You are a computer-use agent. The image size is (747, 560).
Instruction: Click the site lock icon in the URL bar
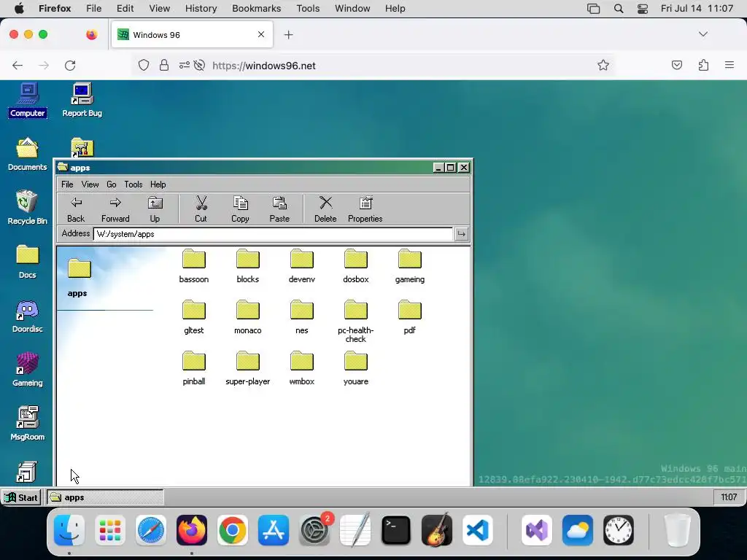(x=164, y=65)
